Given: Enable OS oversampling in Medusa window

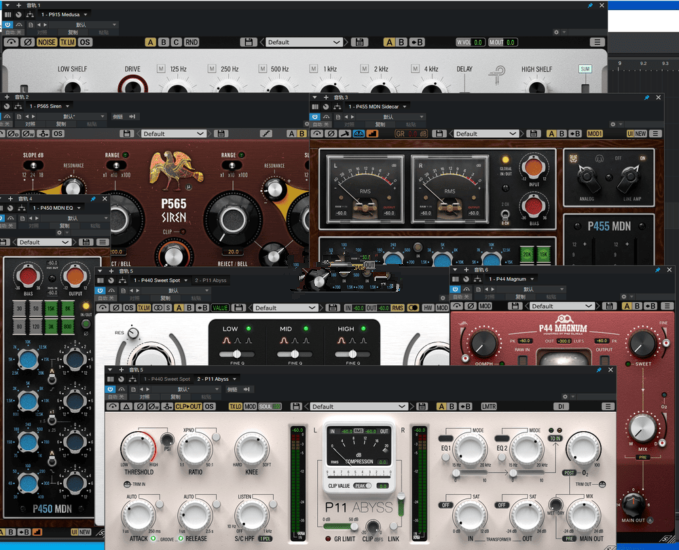Looking at the screenshot, I should click(x=85, y=42).
